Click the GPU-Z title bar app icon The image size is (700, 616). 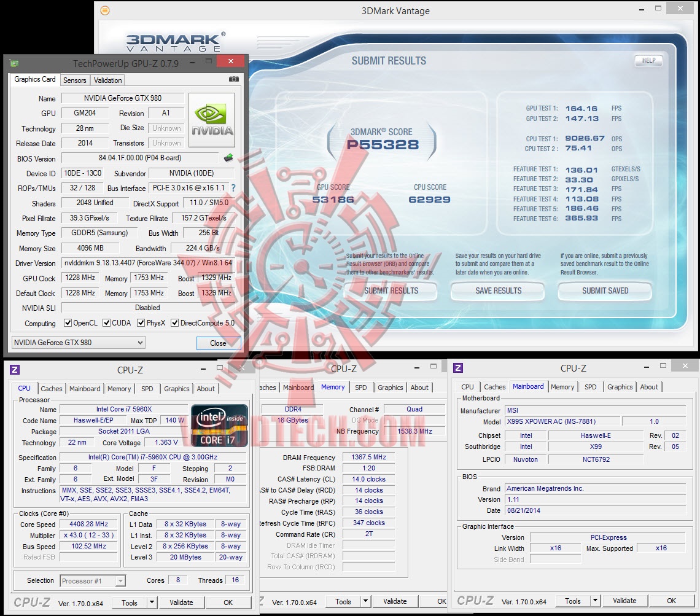point(14,63)
